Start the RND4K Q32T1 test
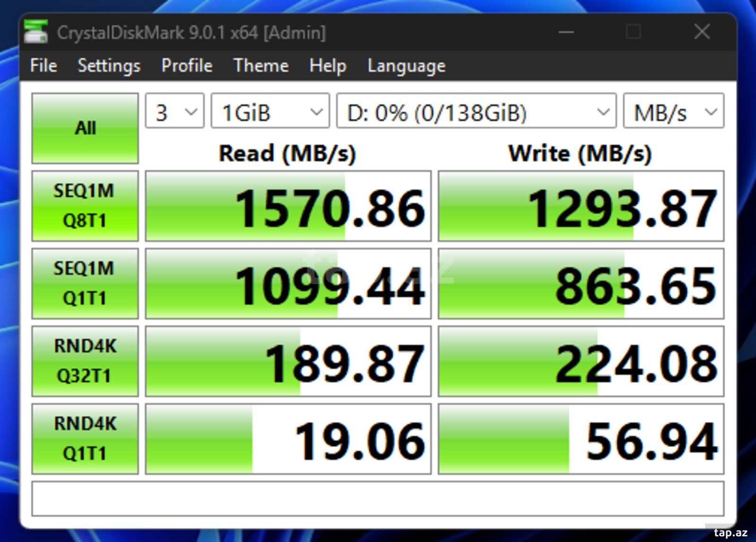The width and height of the screenshot is (756, 542). [x=85, y=361]
